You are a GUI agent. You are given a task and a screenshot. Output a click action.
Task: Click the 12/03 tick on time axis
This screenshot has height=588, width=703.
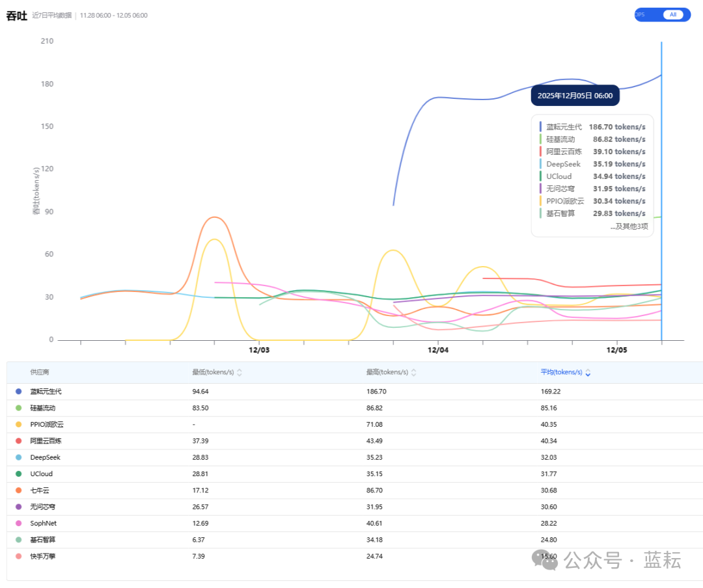259,350
